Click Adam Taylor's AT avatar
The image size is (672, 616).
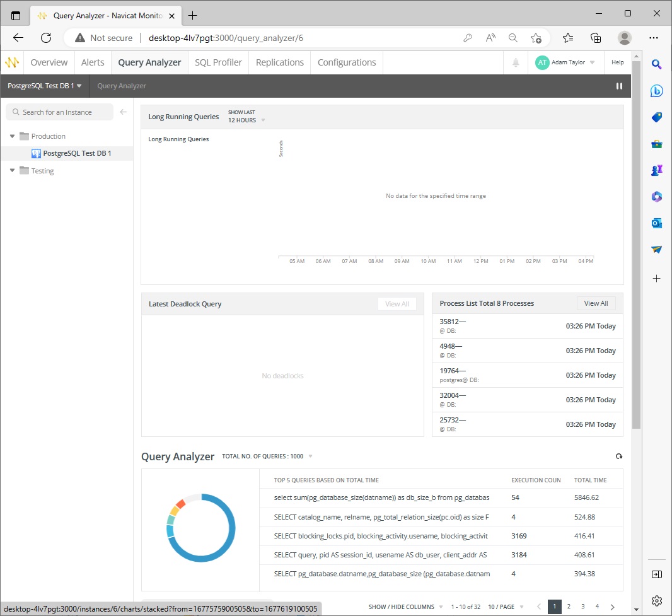[x=542, y=62]
